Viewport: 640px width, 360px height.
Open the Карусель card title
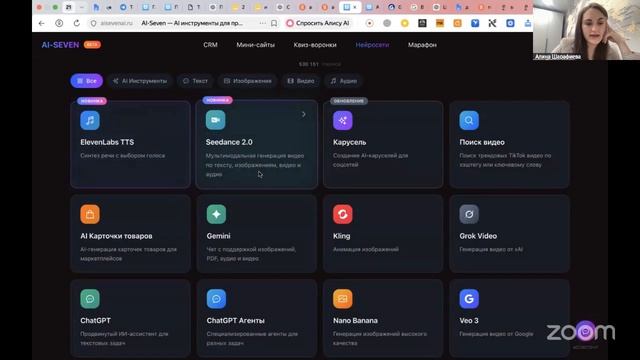349,142
